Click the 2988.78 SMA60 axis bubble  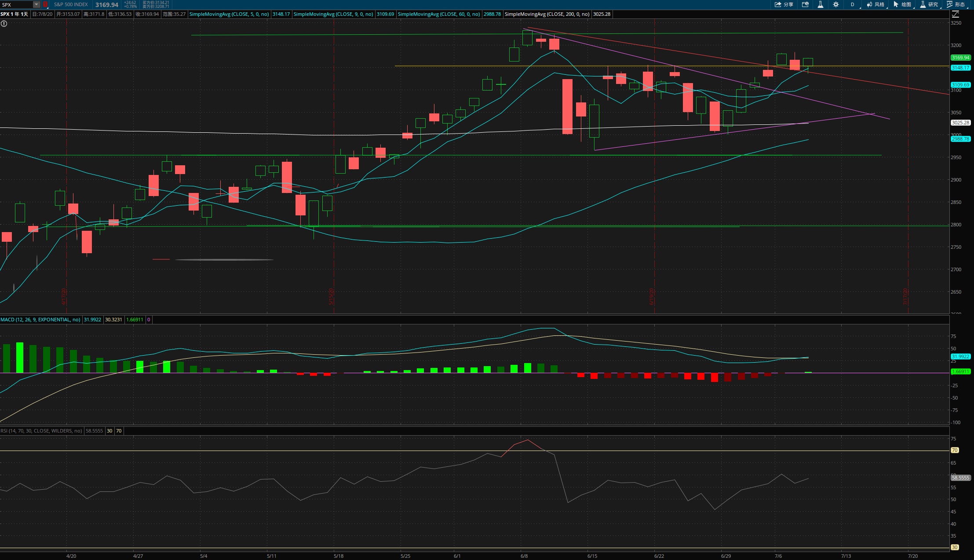click(960, 139)
